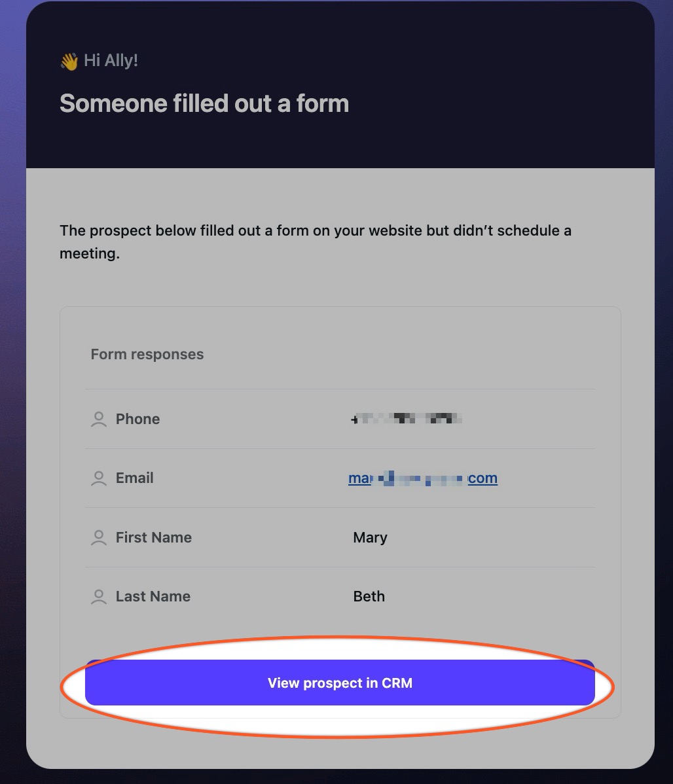This screenshot has height=784, width=673.
Task: Click the person icon beside First Name
Action: pyautogui.click(x=99, y=537)
